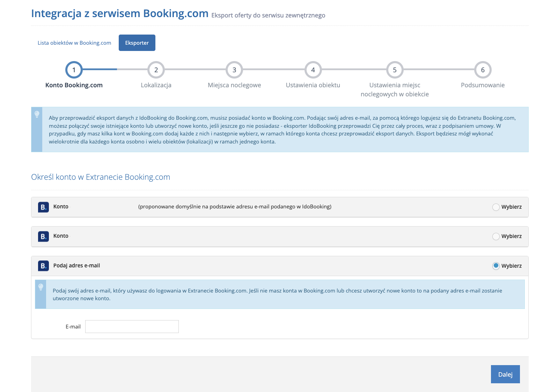
Task: Click the 'Podsumowanie' step label
Action: click(483, 85)
